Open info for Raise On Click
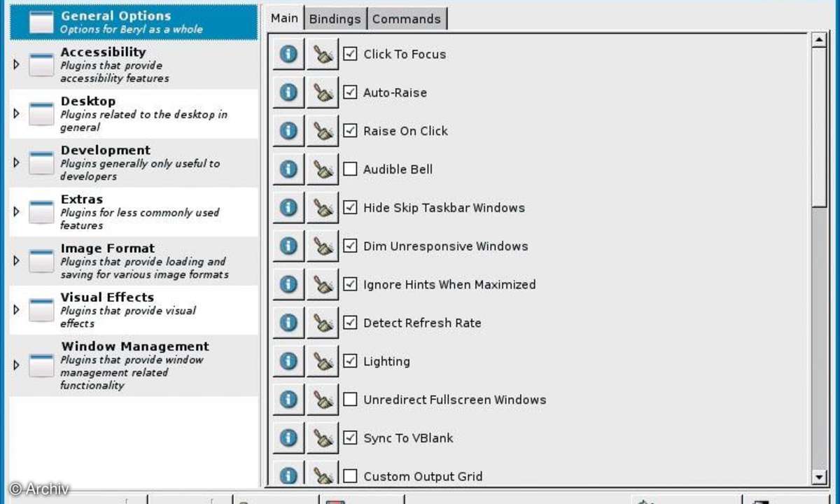Image resolution: width=840 pixels, height=504 pixels. [288, 131]
